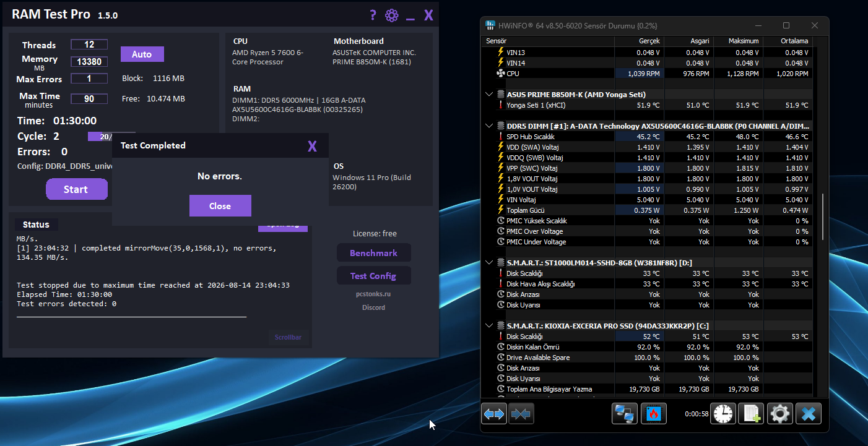The image size is (868, 446).
Task: Minimize the RAM Test Pro window
Action: (410, 20)
